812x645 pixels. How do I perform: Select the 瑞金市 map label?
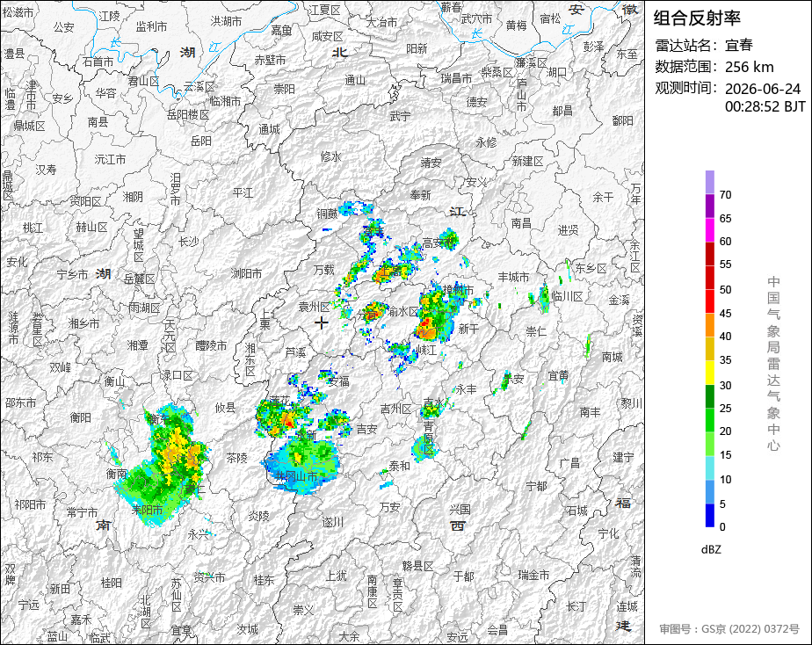[x=533, y=575]
